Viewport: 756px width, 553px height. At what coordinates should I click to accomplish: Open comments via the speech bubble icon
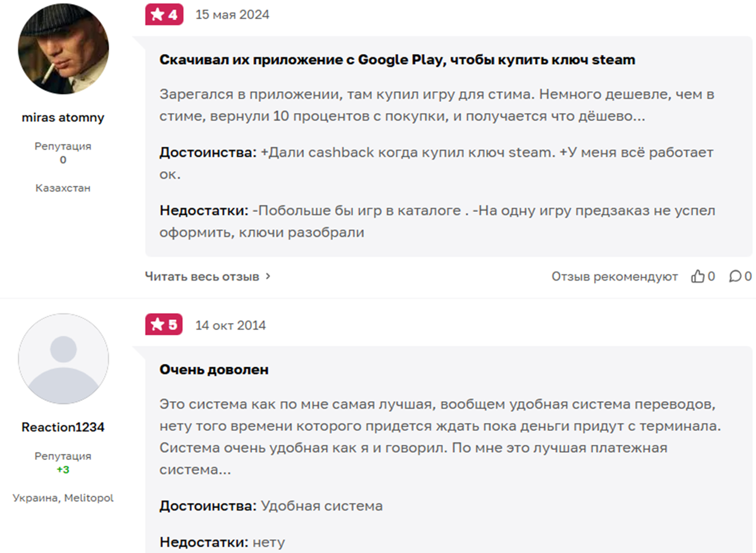click(736, 276)
